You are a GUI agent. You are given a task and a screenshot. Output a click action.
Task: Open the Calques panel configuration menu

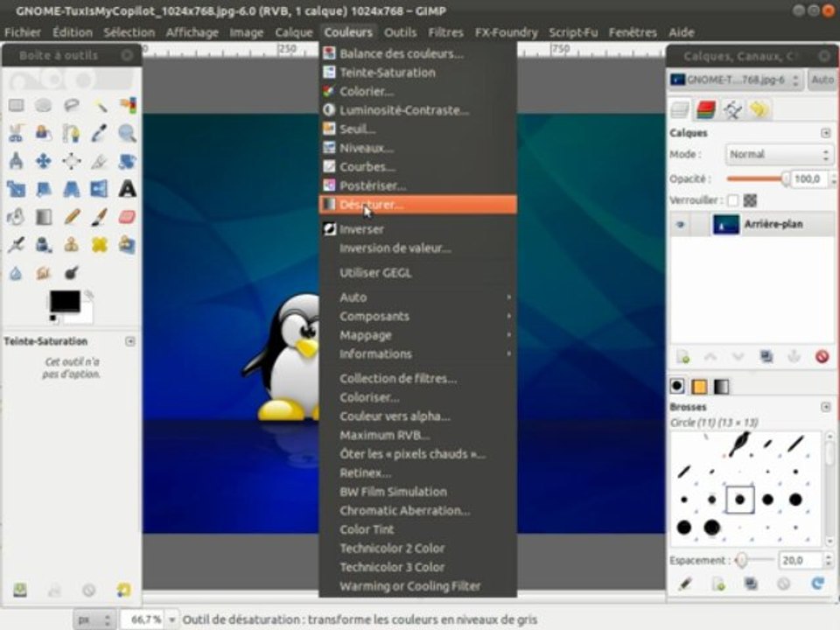[825, 133]
